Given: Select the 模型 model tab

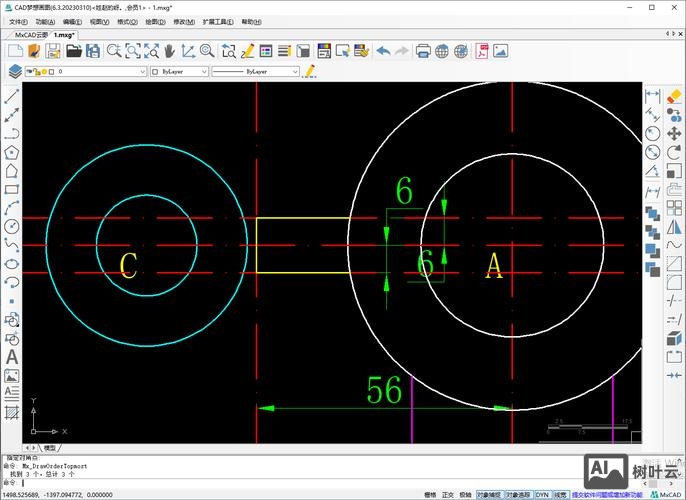Looking at the screenshot, I should pos(50,448).
